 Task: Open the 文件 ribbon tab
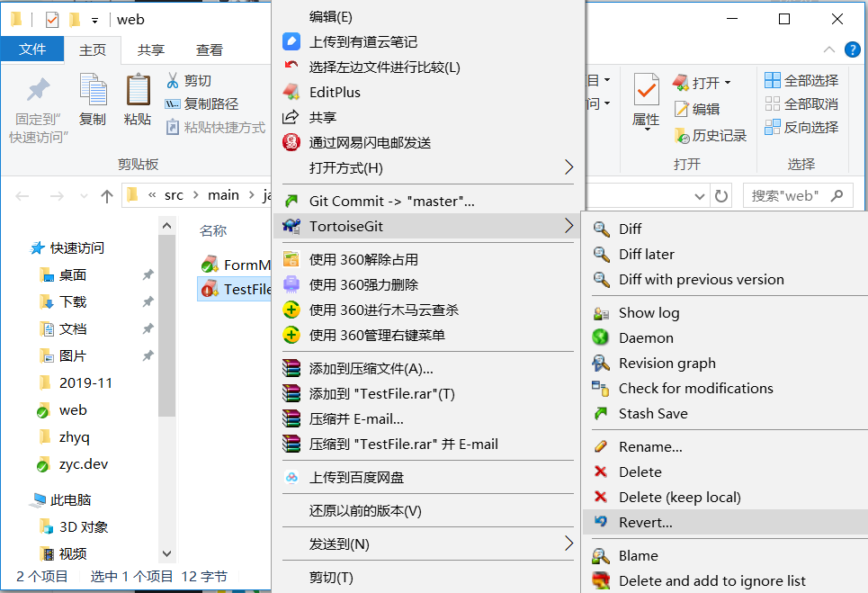pos(32,49)
